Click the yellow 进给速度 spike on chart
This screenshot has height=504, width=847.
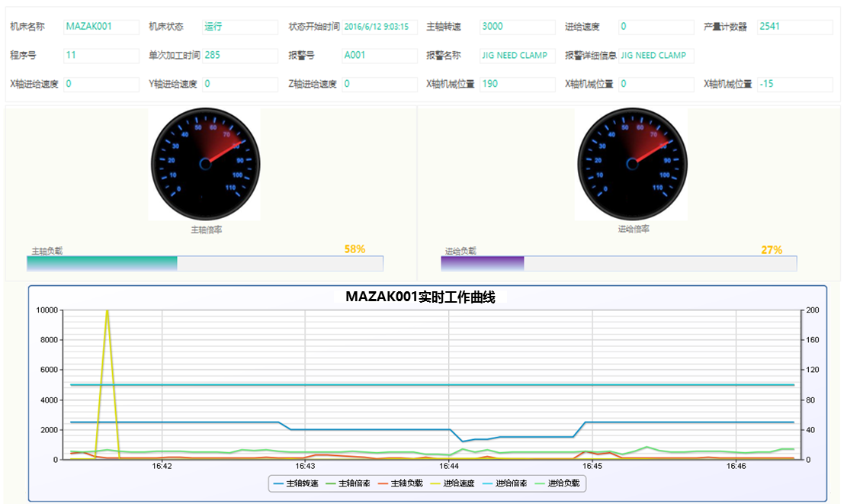point(107,320)
